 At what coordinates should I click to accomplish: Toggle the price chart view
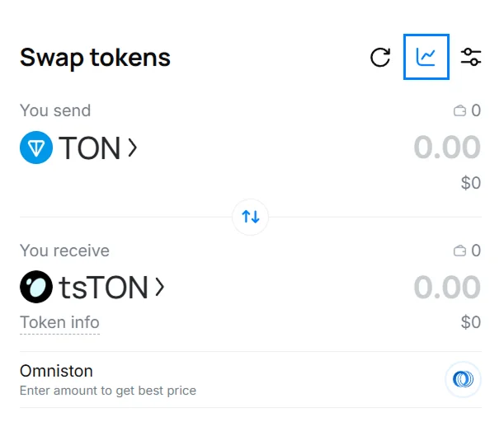[426, 57]
